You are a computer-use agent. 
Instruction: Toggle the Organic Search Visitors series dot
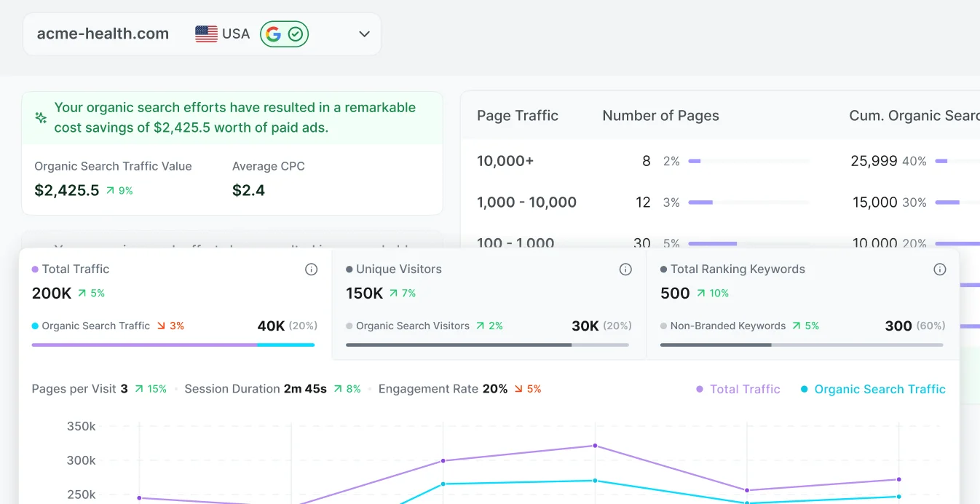click(x=350, y=326)
